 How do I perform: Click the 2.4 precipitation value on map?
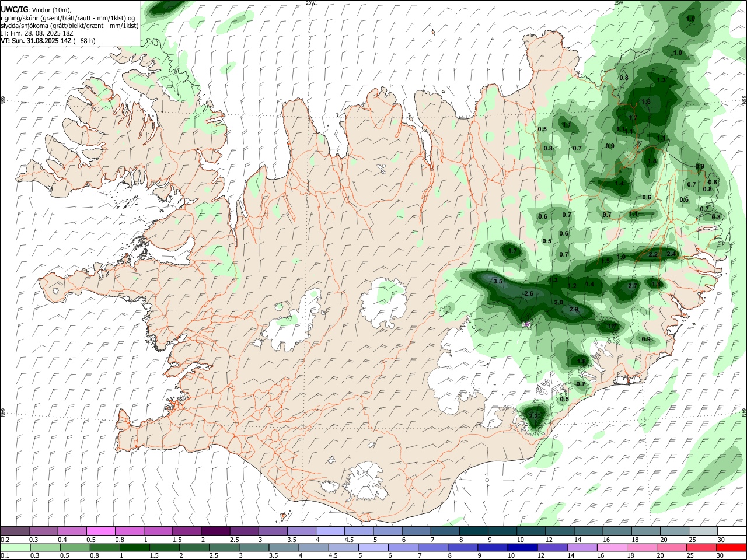671,254
